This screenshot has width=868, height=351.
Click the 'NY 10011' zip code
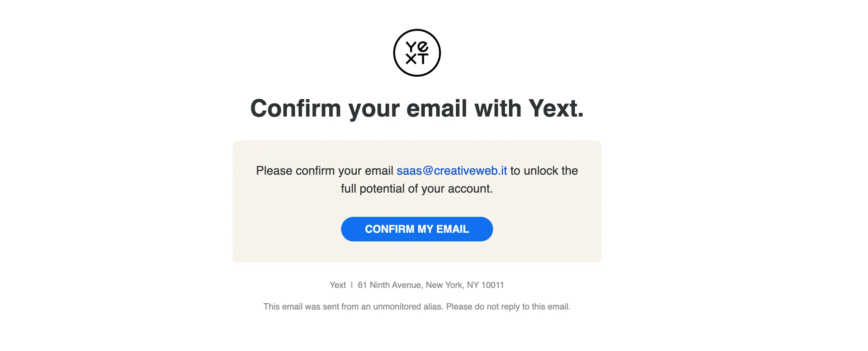click(485, 285)
